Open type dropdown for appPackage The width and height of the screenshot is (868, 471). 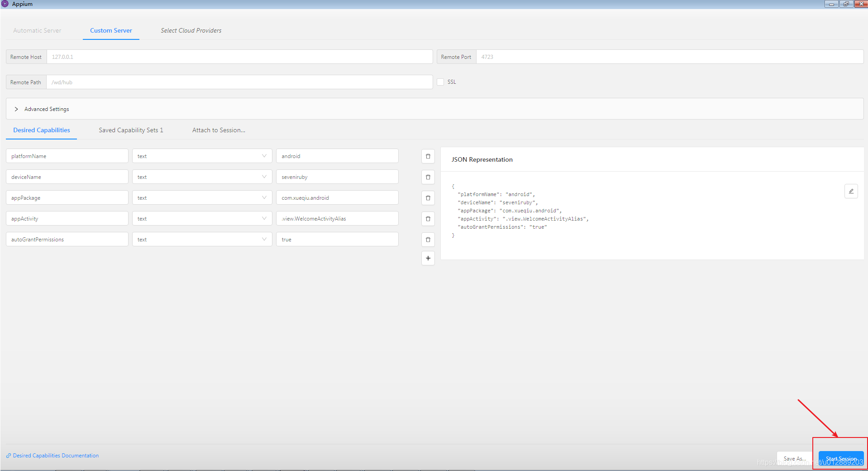pos(202,197)
